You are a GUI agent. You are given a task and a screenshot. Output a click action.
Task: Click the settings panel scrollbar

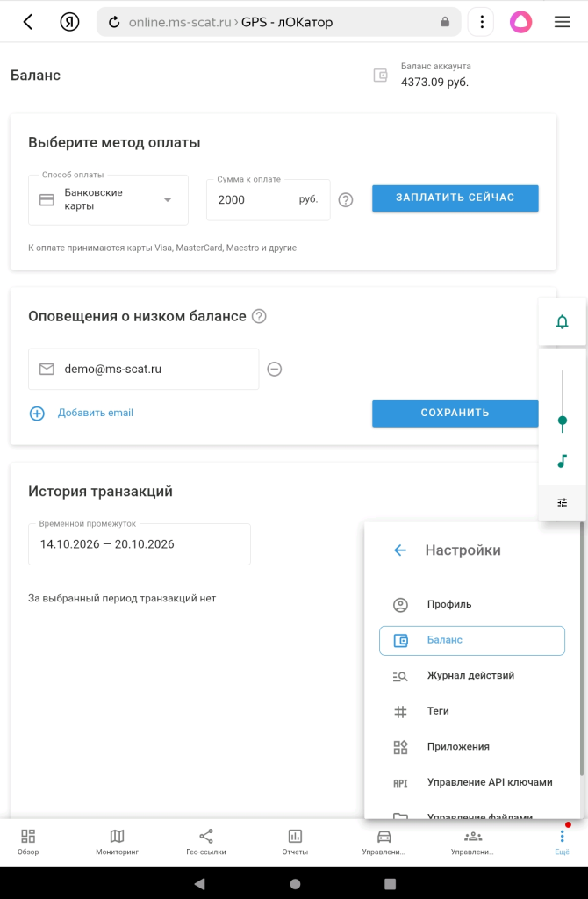(x=582, y=649)
